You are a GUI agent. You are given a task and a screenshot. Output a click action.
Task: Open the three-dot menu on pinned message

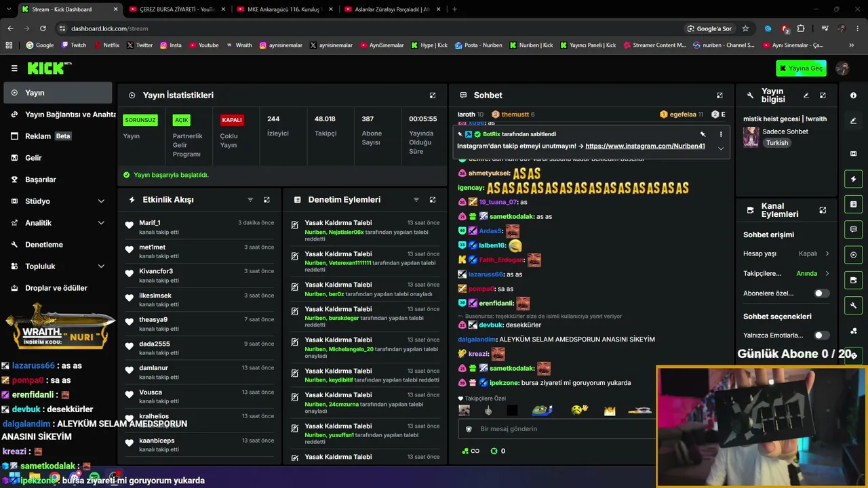pyautogui.click(x=721, y=134)
